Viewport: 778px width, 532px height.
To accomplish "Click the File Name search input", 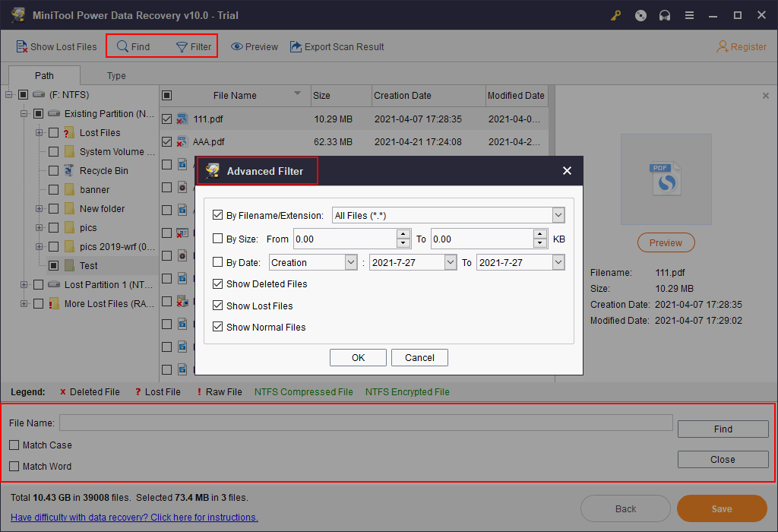I will point(366,423).
